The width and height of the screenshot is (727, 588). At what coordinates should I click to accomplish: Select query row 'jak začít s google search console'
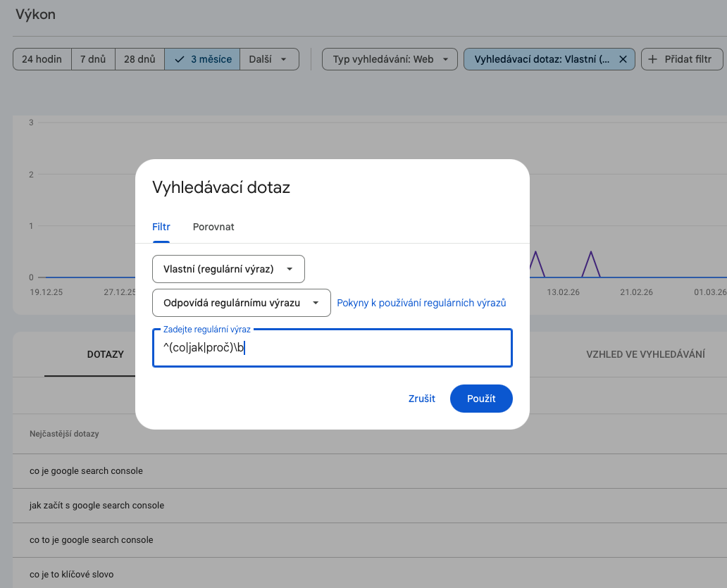(97, 506)
